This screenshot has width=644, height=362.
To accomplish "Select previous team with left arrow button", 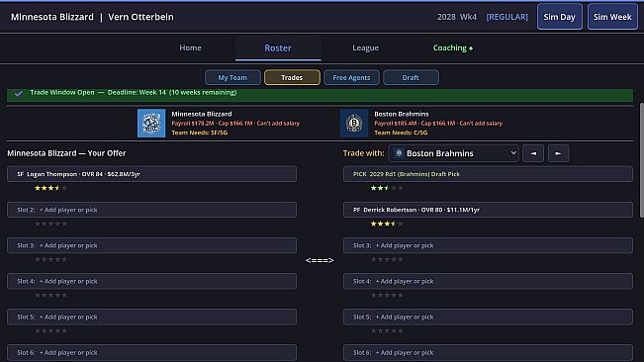I will [x=533, y=153].
